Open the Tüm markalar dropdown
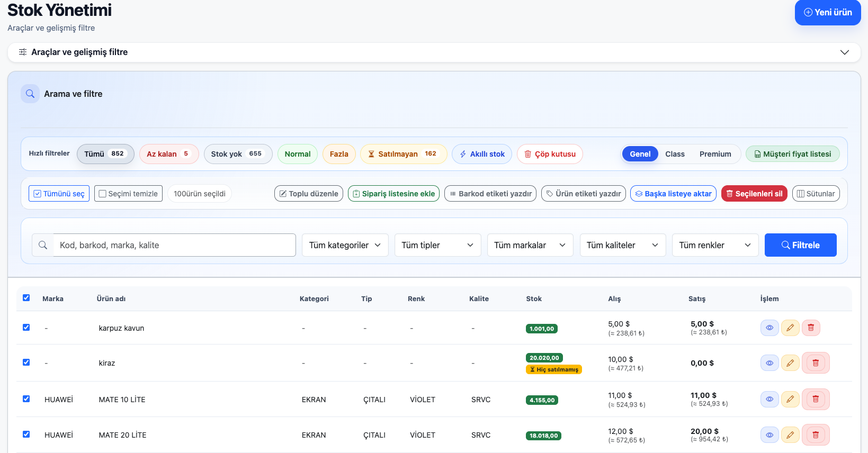The height and width of the screenshot is (453, 868). click(x=530, y=245)
